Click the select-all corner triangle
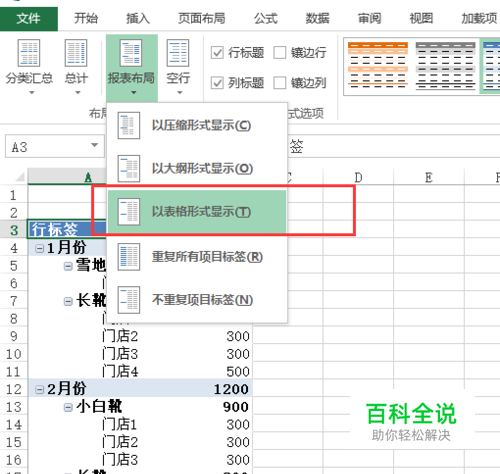 (19, 176)
